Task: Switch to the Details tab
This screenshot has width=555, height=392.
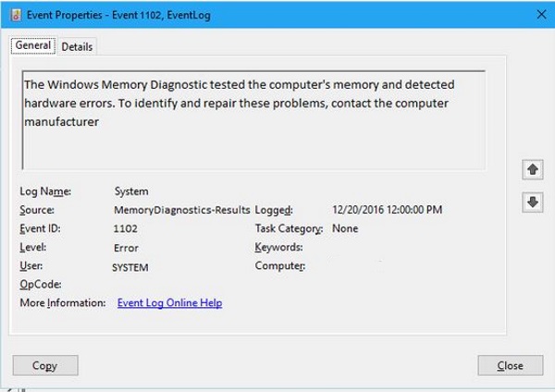Action: click(77, 47)
